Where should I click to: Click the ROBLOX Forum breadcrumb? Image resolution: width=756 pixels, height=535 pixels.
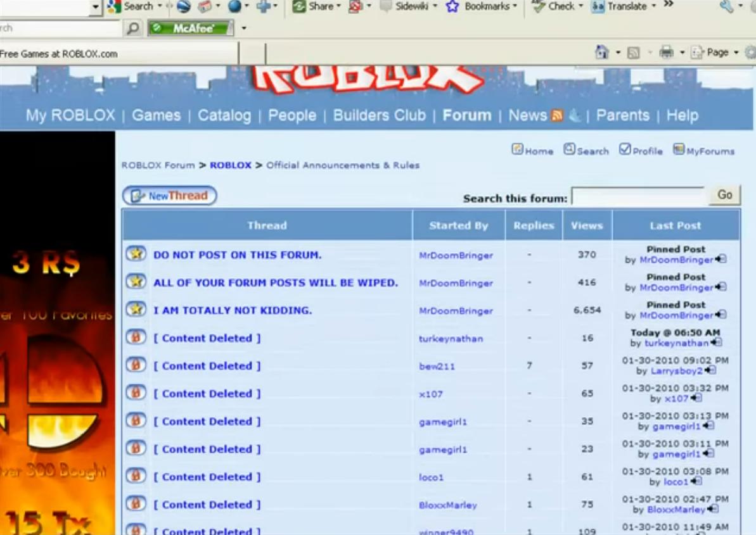[158, 165]
